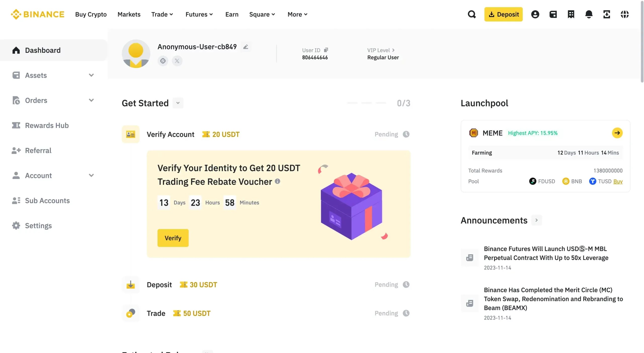
Task: Open the Rewards Hub sidebar item
Action: pyautogui.click(x=47, y=125)
